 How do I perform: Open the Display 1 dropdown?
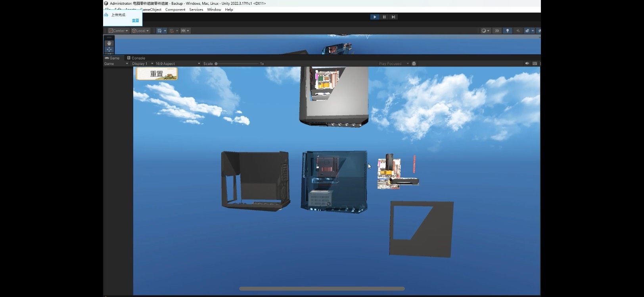tap(142, 64)
